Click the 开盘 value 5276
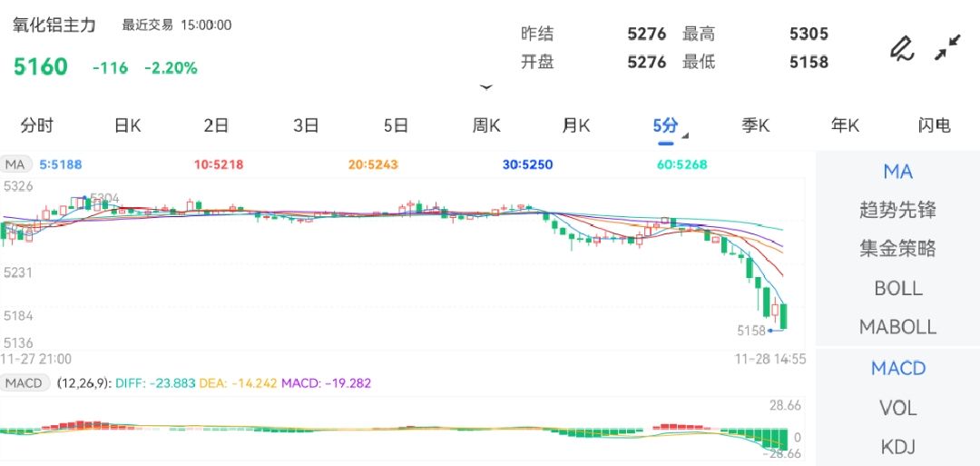The height and width of the screenshot is (466, 980). coord(646,62)
